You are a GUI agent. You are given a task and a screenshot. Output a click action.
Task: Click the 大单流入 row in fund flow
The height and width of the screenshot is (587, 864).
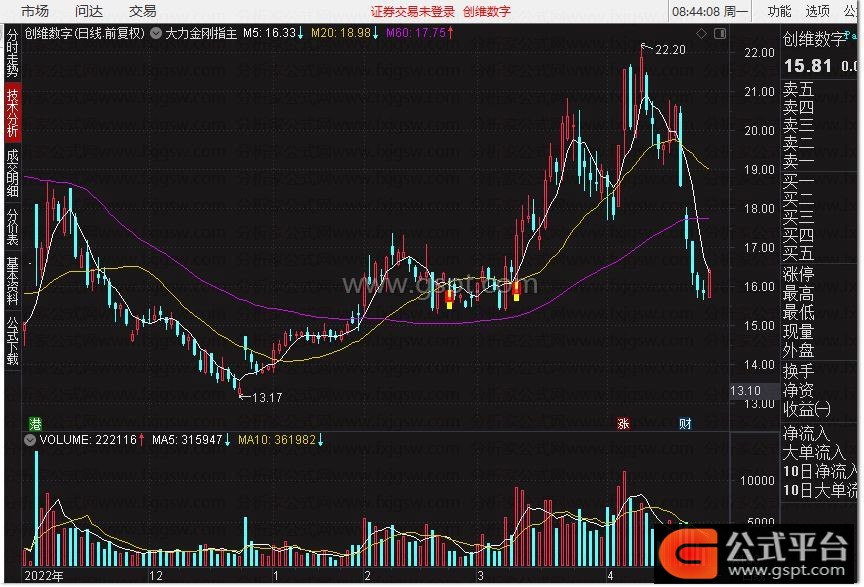coord(814,453)
